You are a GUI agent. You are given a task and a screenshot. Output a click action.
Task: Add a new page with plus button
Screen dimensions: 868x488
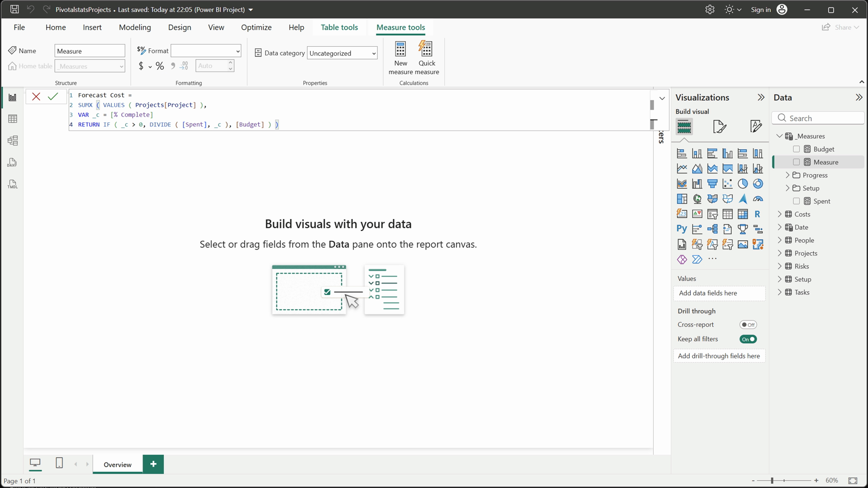click(154, 464)
